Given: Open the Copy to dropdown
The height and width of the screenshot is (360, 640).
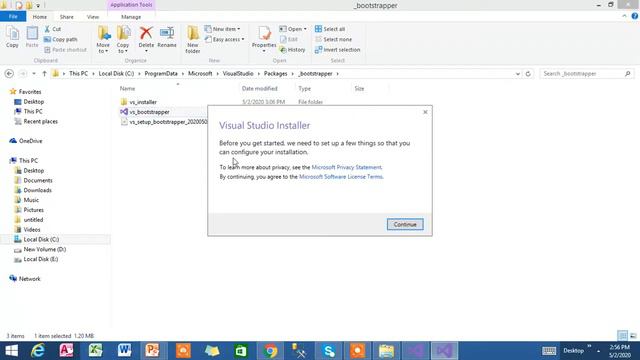Looking at the screenshot, I should (123, 40).
